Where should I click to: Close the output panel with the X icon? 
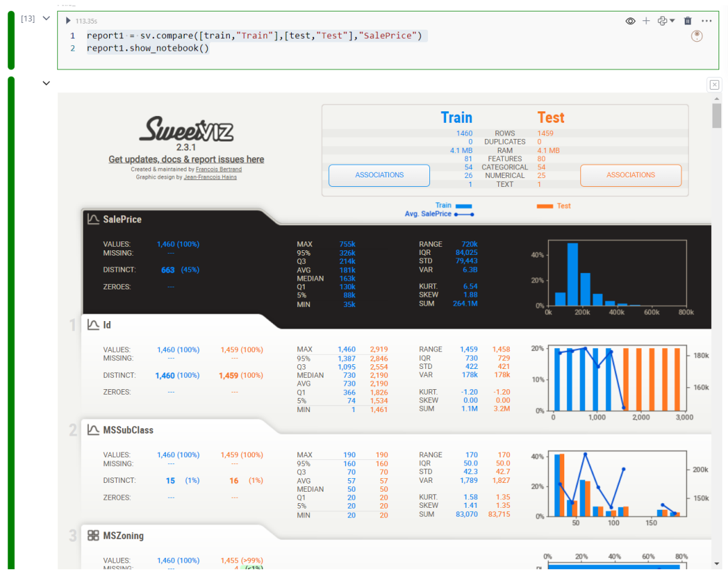(715, 84)
